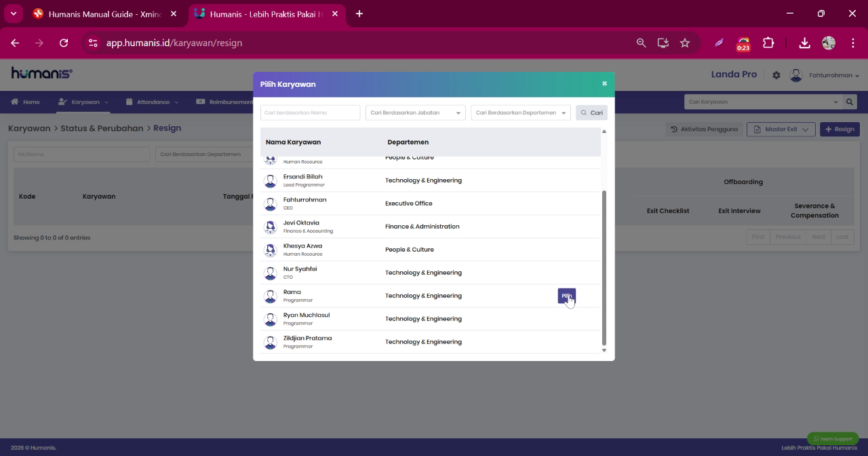The width and height of the screenshot is (868, 456).
Task: Click the + Resign button
Action: [x=840, y=129]
